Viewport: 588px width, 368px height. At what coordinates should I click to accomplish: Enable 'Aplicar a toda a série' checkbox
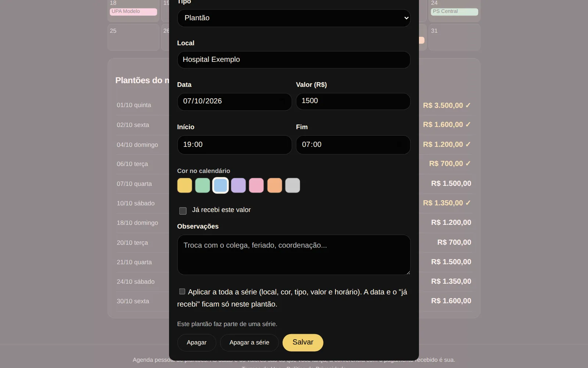pyautogui.click(x=182, y=291)
